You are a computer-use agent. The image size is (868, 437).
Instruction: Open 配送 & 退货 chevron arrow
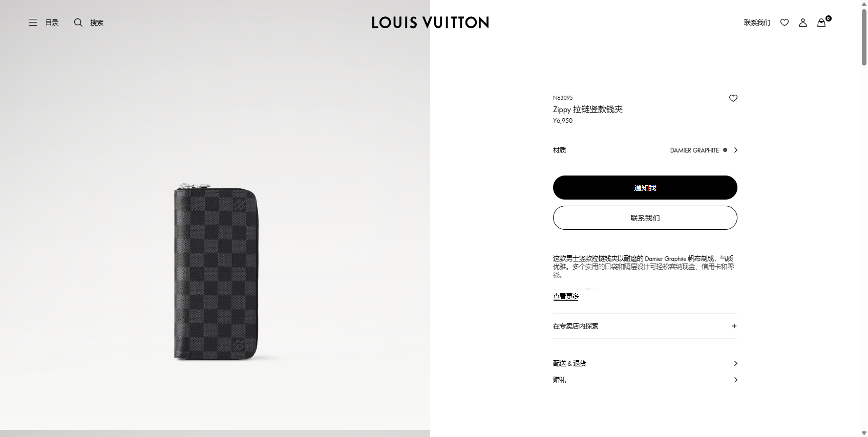pos(736,363)
